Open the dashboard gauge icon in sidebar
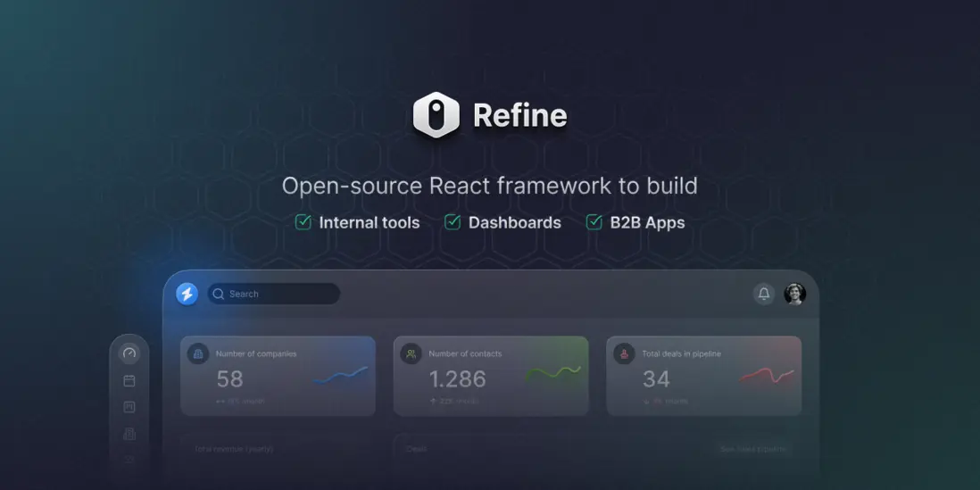This screenshot has height=490, width=980. coord(129,353)
